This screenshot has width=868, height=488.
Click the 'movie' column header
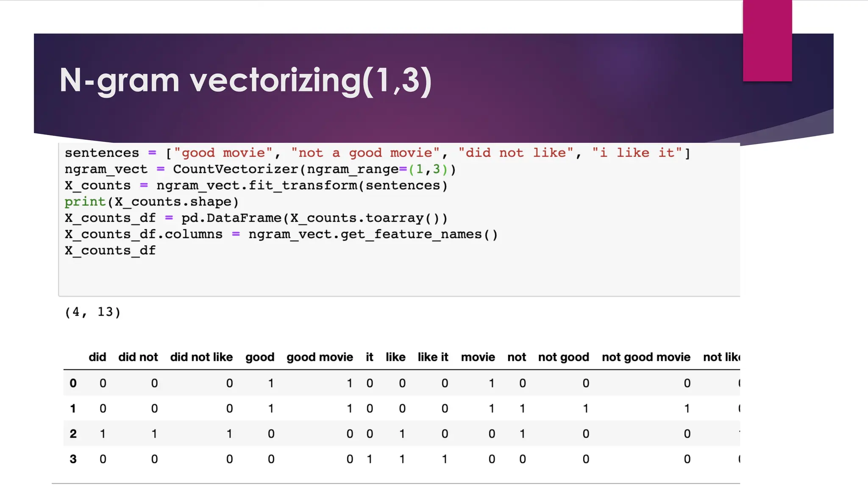pos(478,357)
